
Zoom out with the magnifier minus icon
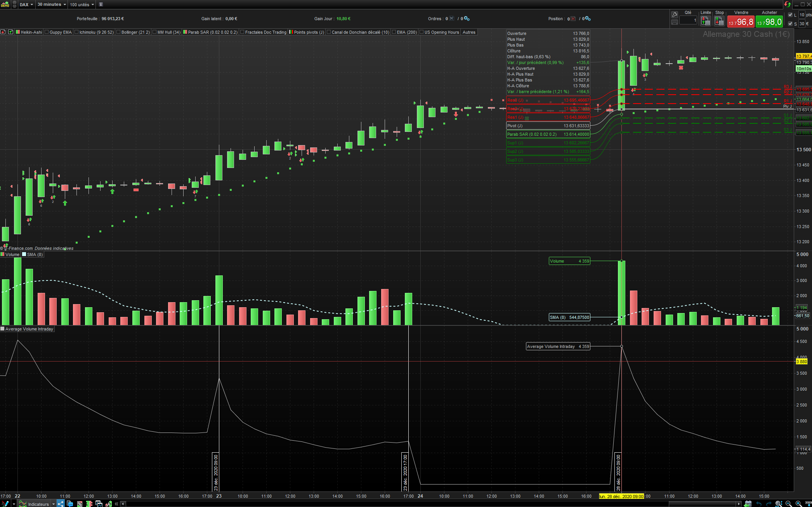pos(789,504)
